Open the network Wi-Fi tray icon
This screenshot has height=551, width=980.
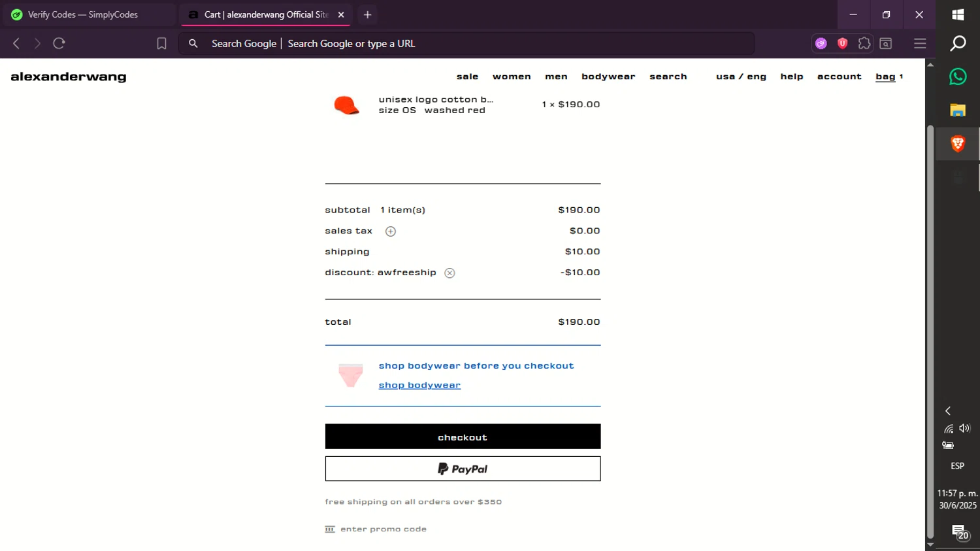[949, 429]
